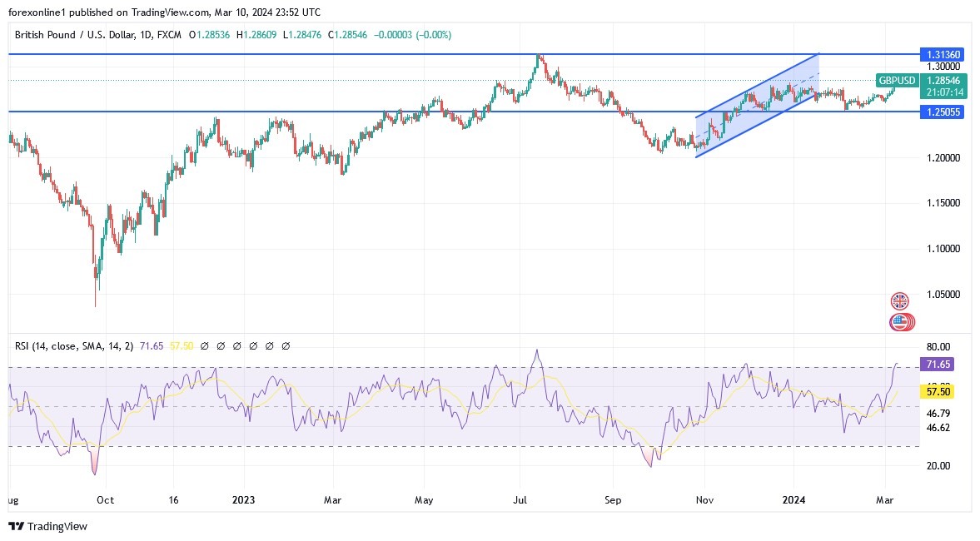
Task: Click the TradingView logo in bottom left corner
Action: tap(14, 527)
